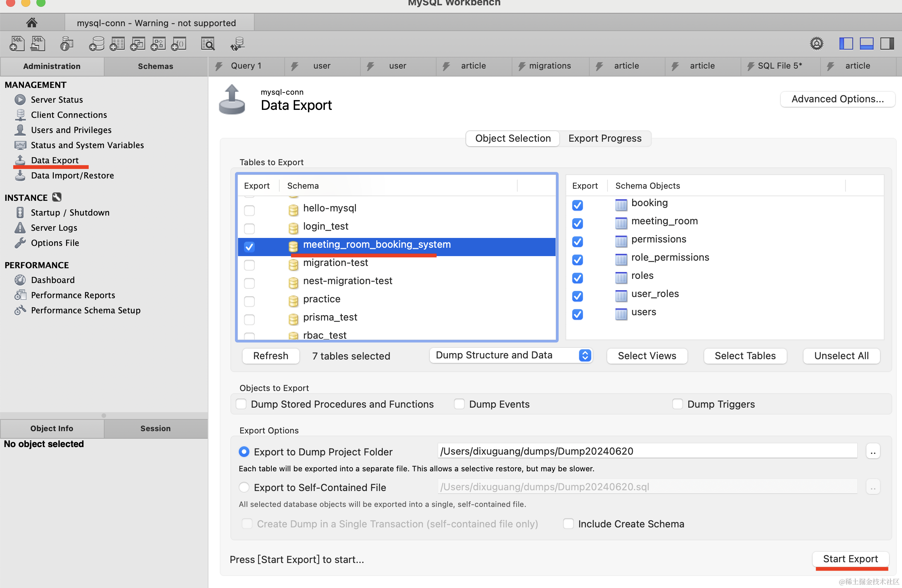Click the reconnect to DBMS icon
The image size is (902, 588).
(x=238, y=44)
